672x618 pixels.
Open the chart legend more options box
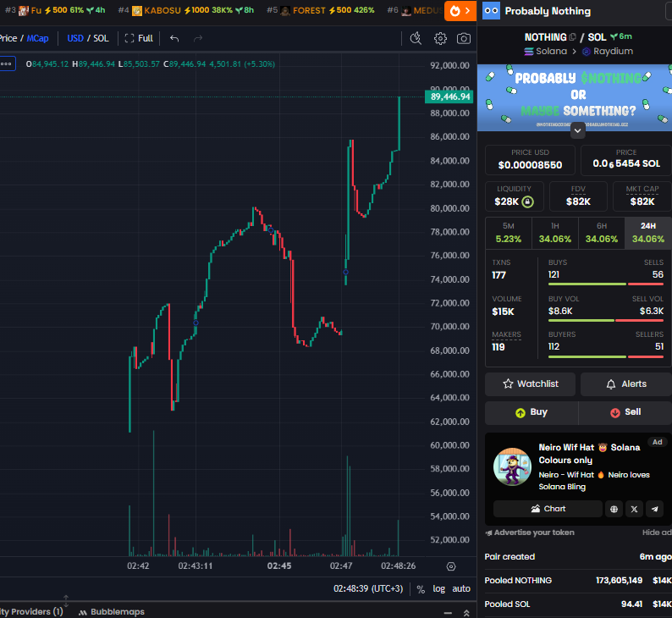point(8,63)
